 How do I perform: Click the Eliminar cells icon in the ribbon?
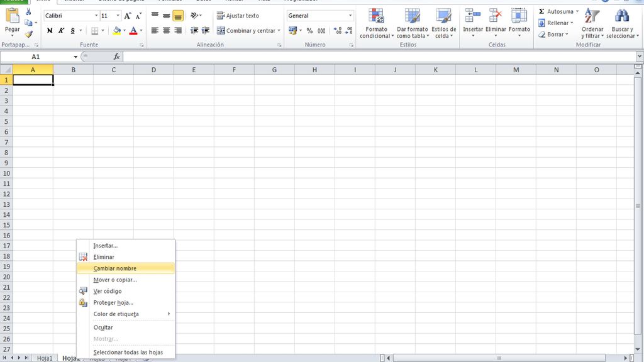(496, 16)
